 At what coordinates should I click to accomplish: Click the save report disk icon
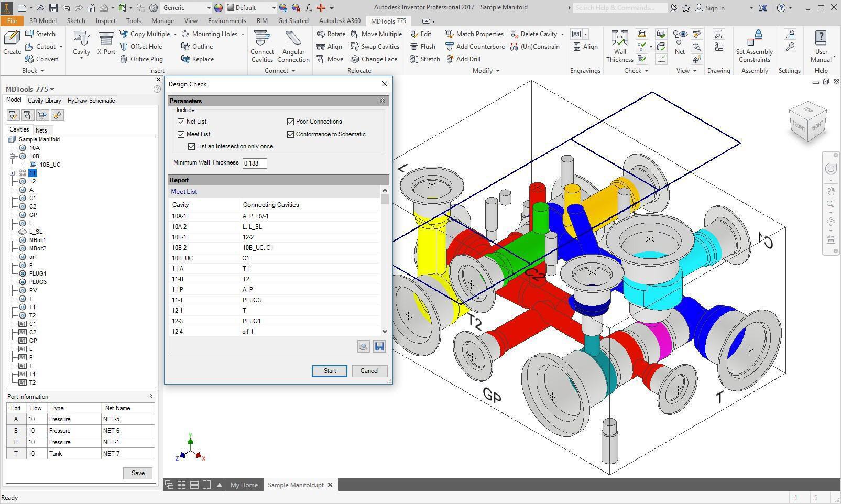(379, 346)
